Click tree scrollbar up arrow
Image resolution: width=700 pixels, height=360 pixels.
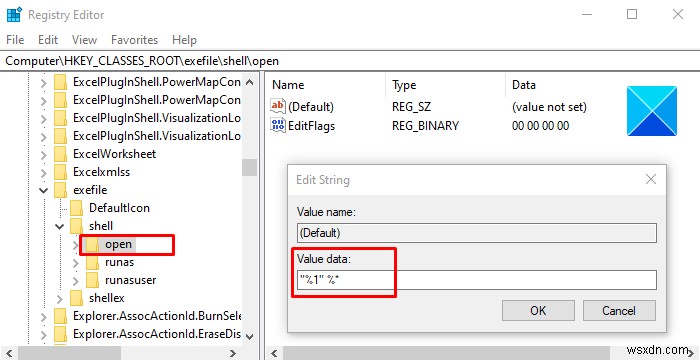250,83
